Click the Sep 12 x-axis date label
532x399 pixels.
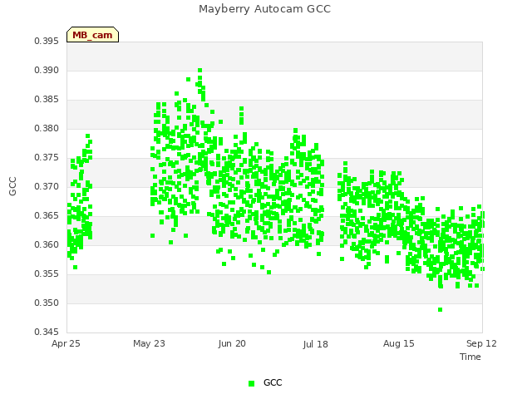pos(481,343)
